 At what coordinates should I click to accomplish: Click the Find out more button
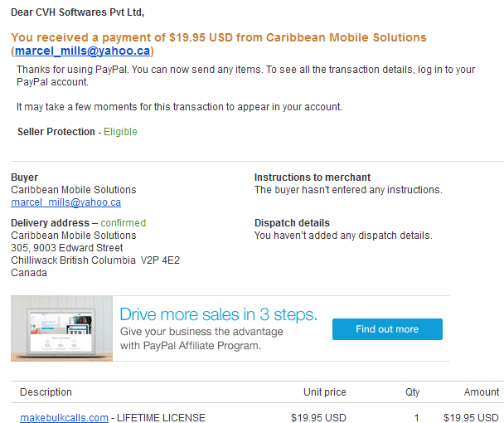[387, 329]
